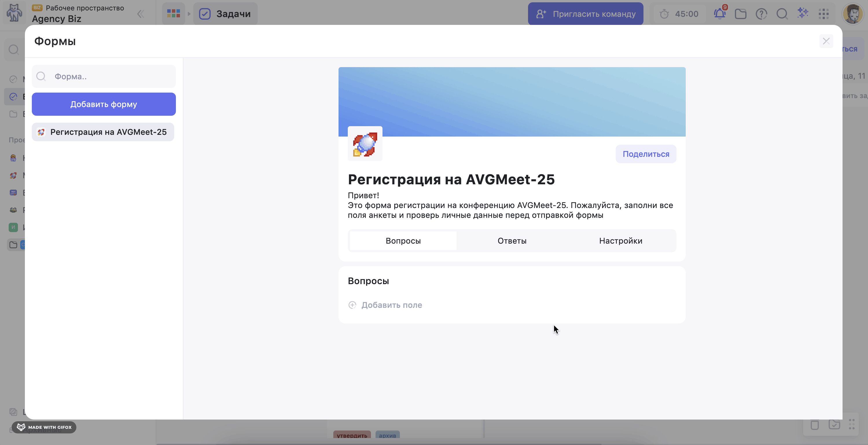868x445 pixels.
Task: Click the notifications bell icon
Action: 719,14
